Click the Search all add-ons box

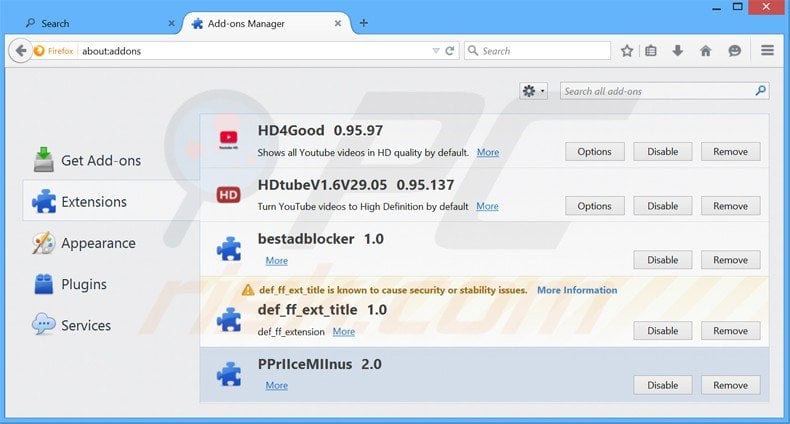pyautogui.click(x=664, y=91)
